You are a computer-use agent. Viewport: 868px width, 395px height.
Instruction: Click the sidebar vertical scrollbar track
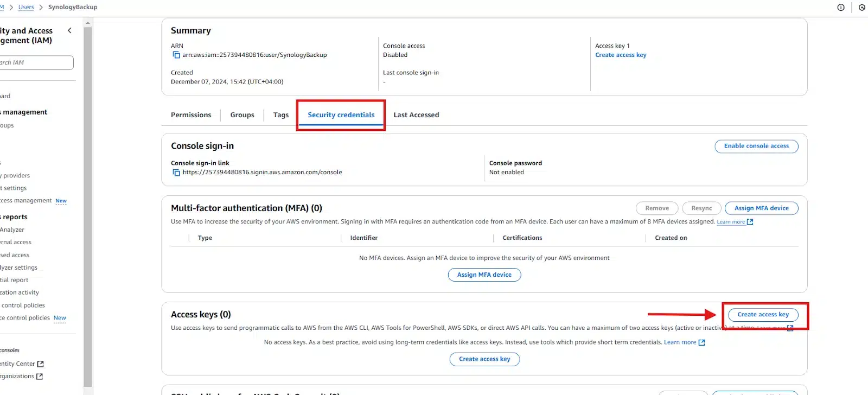(x=88, y=206)
